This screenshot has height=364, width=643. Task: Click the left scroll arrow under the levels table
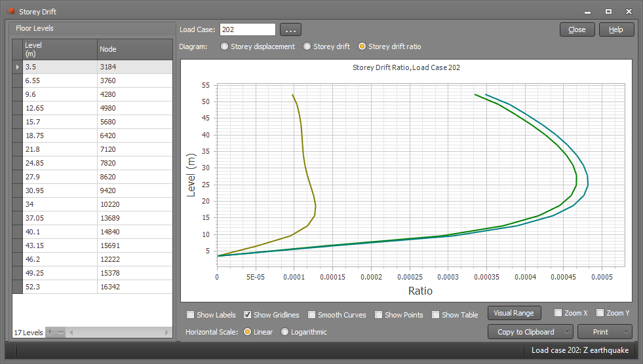point(71,333)
